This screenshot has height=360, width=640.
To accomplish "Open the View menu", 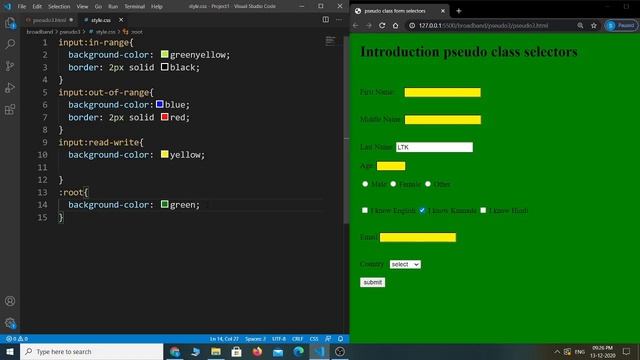I will coord(82,6).
